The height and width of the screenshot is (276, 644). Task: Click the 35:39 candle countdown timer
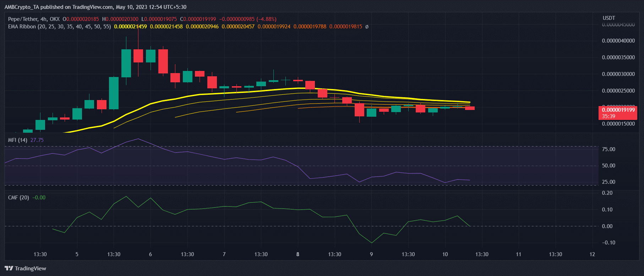(x=608, y=116)
